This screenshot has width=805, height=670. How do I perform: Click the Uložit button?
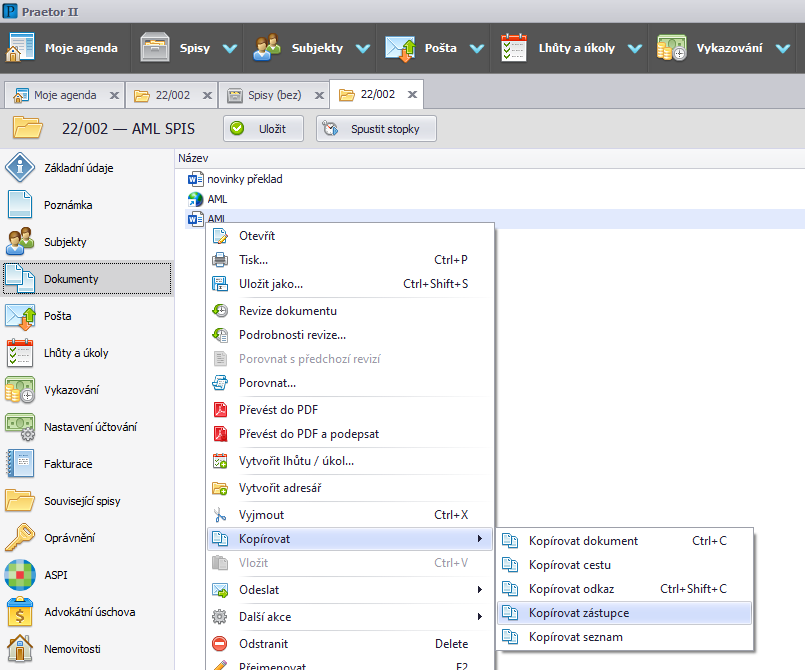pyautogui.click(x=263, y=129)
